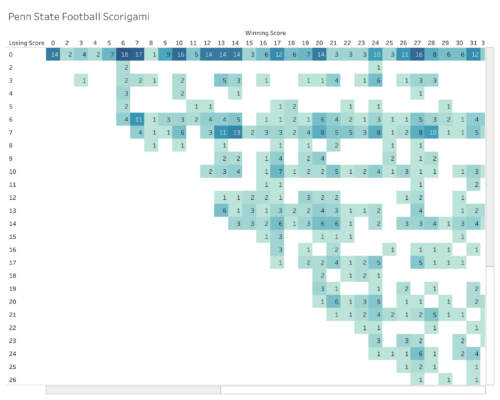Click the 14 cell for 0-0 score
The width and height of the screenshot is (500, 400).
53,54
